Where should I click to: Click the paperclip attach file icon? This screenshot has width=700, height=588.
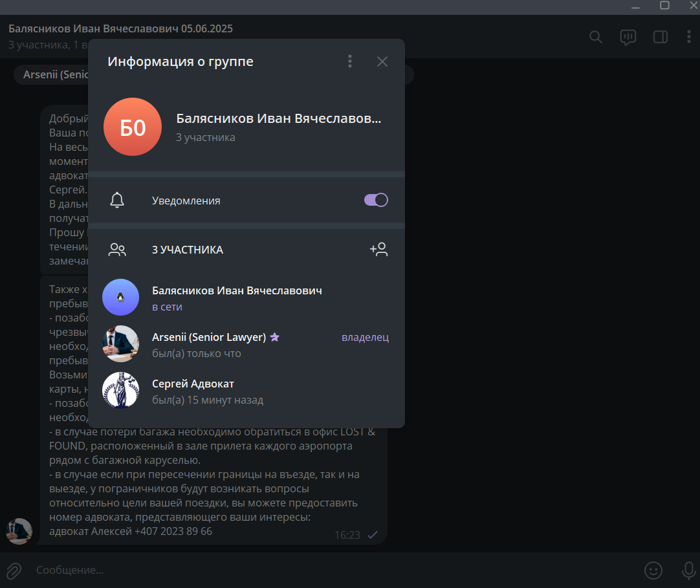pos(14,571)
